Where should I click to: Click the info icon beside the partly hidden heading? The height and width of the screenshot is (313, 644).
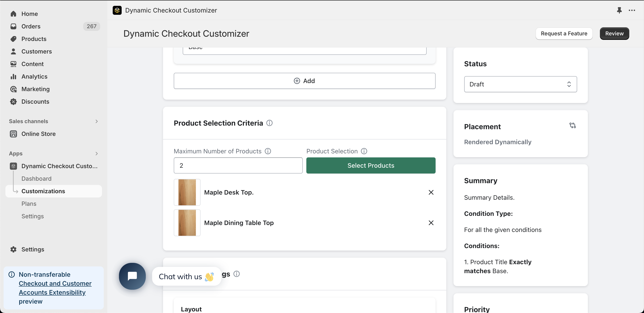pyautogui.click(x=237, y=274)
